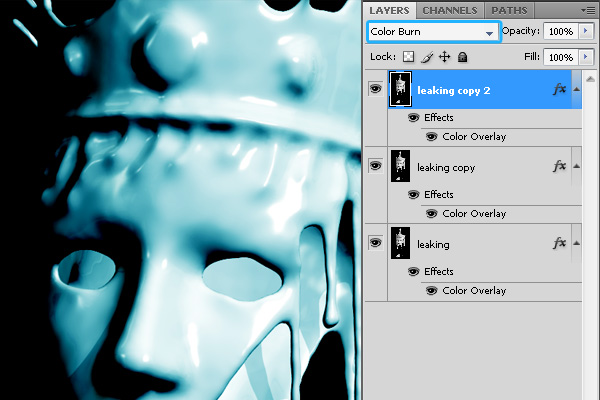The image size is (600, 400).
Task: Toggle visibility of leaking copy layer
Action: coord(376,166)
